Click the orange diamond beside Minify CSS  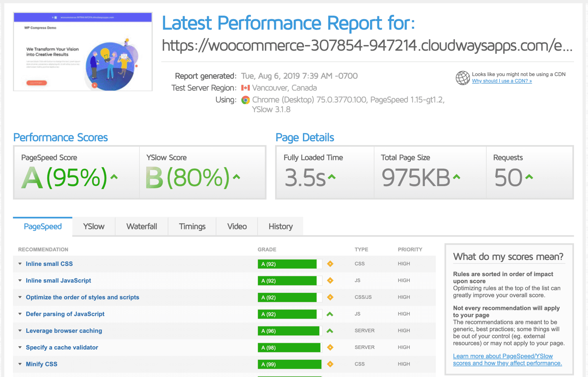330,364
